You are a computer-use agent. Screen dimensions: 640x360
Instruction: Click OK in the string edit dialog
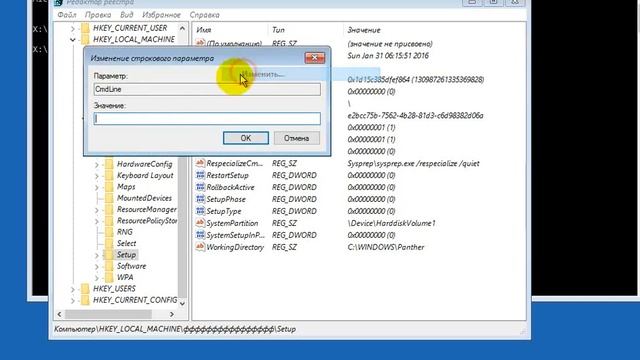pos(246,138)
